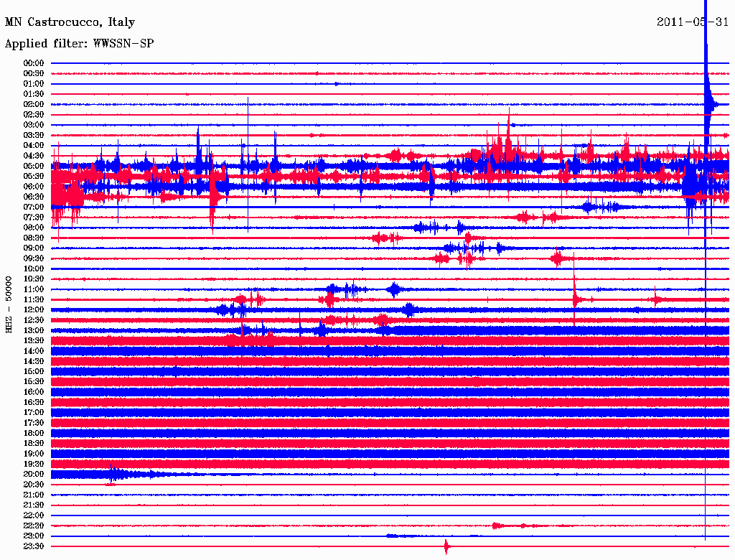
Task: Click the 12:00 time label
Action: click(34, 310)
